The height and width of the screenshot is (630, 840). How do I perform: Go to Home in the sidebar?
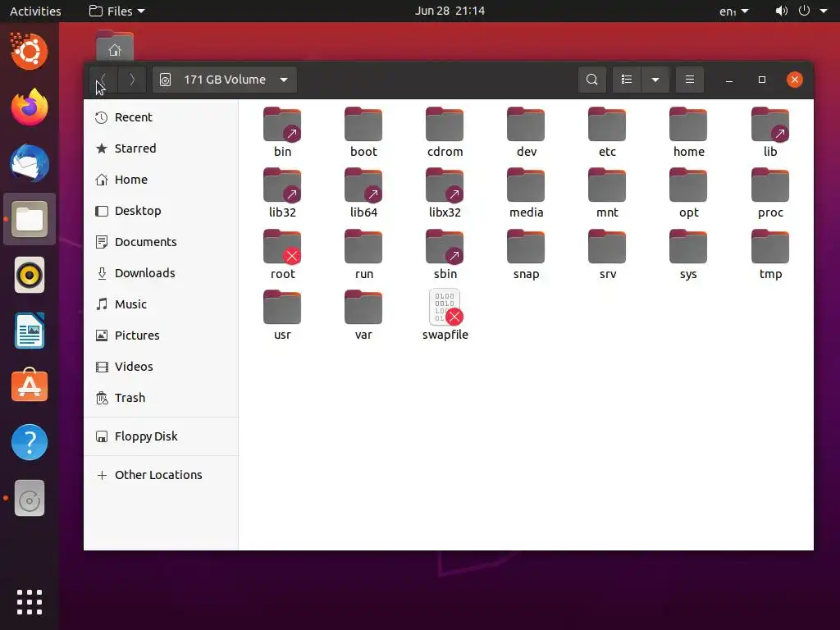[x=161, y=180]
